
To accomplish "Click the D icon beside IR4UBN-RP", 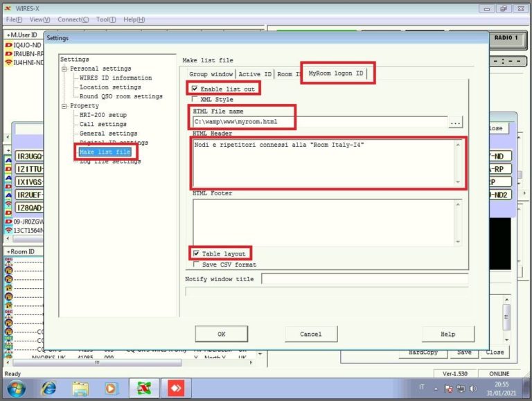I will (8, 53).
